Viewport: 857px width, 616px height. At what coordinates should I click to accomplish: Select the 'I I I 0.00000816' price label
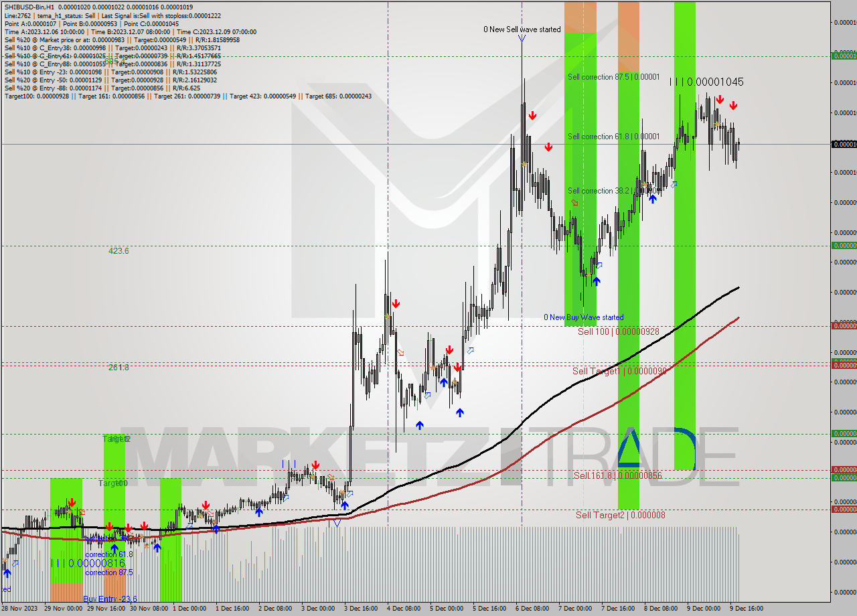(88, 563)
